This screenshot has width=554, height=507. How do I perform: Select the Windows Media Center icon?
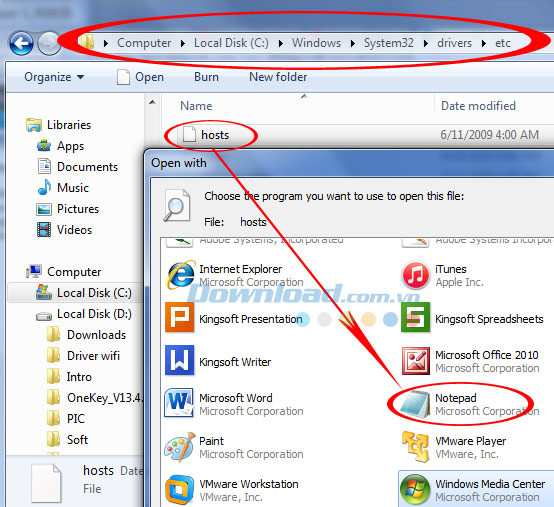coord(415,490)
